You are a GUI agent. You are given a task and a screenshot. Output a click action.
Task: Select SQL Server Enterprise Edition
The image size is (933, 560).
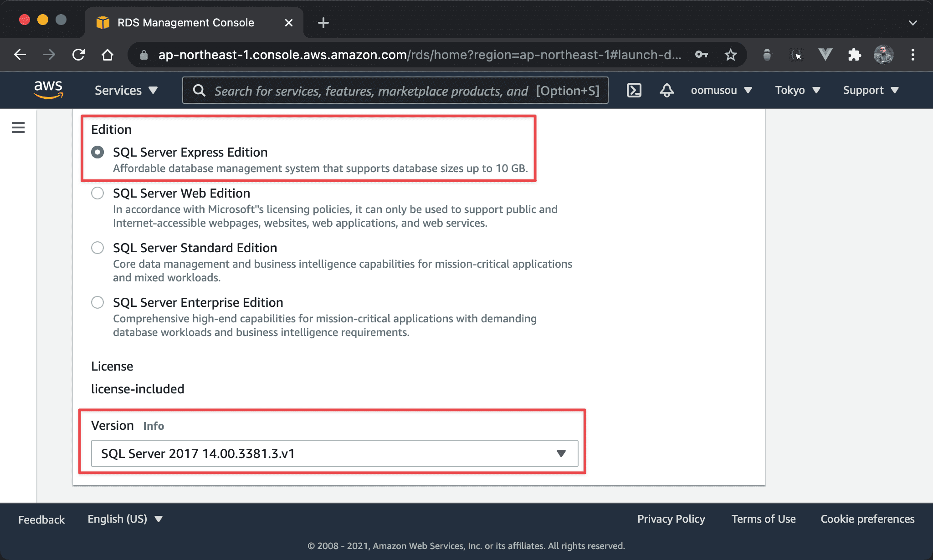(x=97, y=302)
